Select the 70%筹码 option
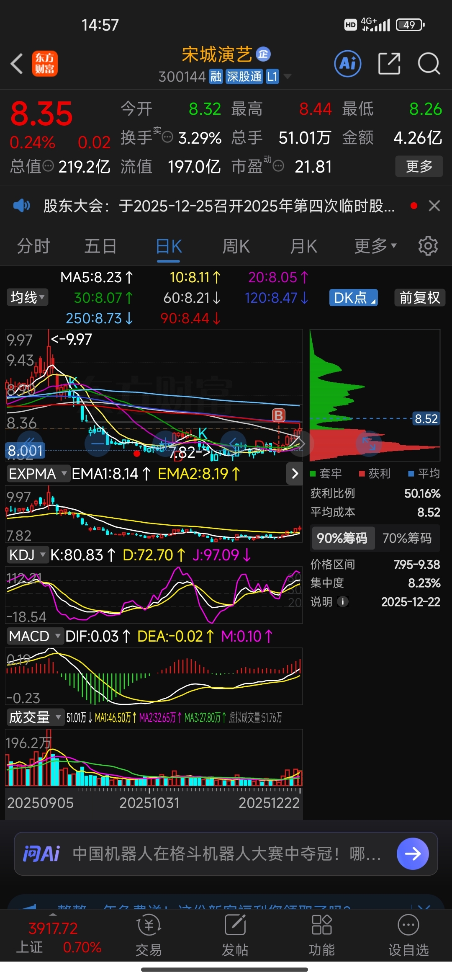This screenshot has height=980, width=452. pyautogui.click(x=407, y=538)
